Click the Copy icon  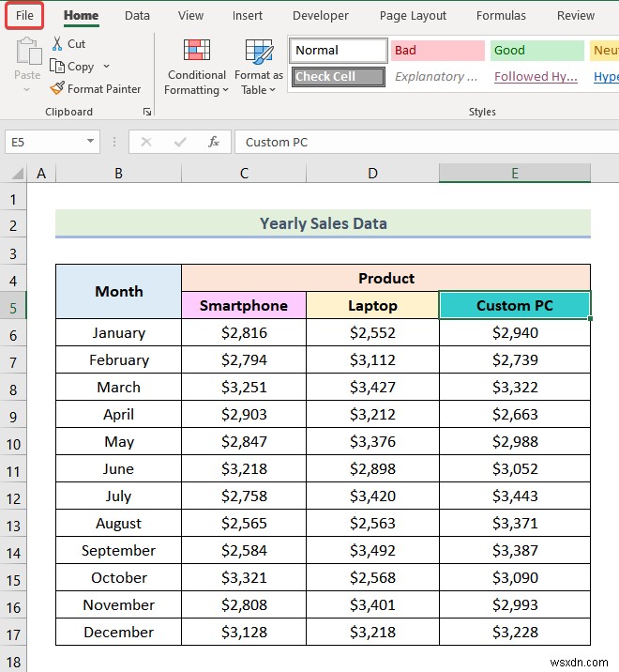[x=57, y=66]
